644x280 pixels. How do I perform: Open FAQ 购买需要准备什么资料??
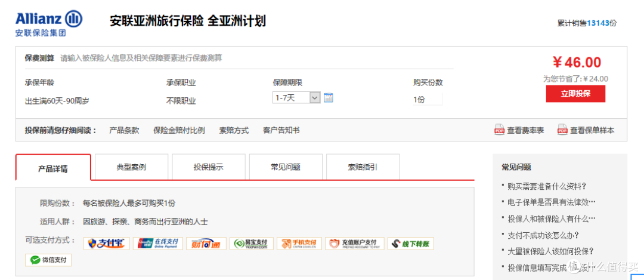click(x=547, y=186)
